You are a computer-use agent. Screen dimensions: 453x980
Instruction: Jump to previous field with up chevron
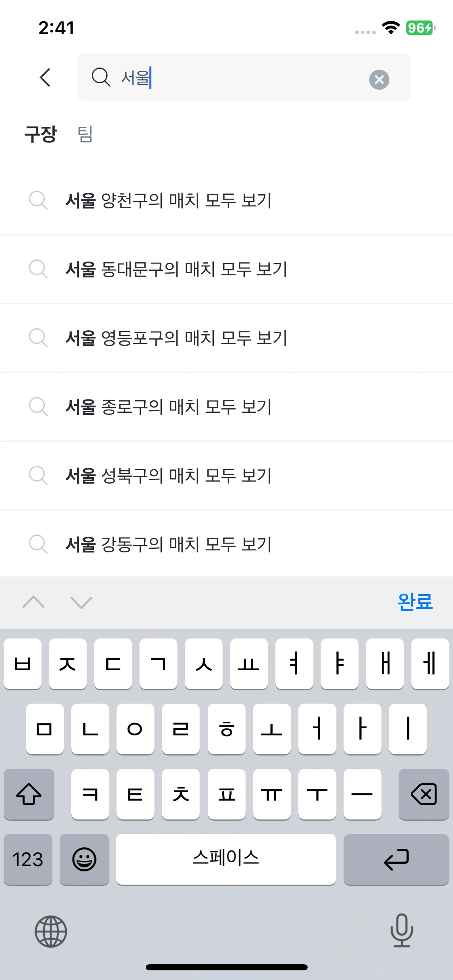pyautogui.click(x=34, y=602)
